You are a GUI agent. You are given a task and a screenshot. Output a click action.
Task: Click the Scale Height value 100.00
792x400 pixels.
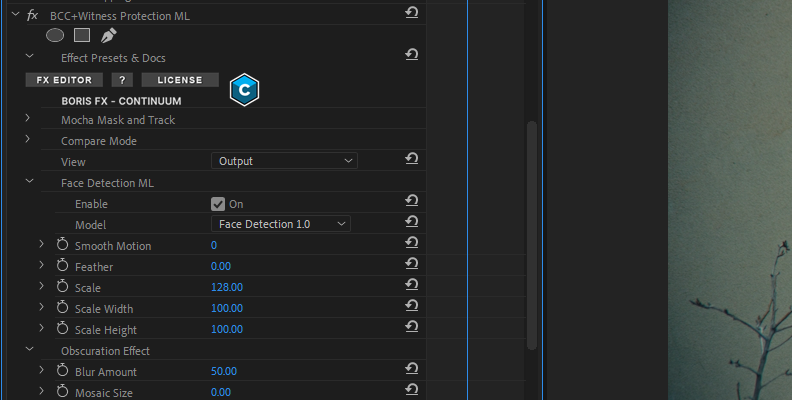[x=227, y=329]
